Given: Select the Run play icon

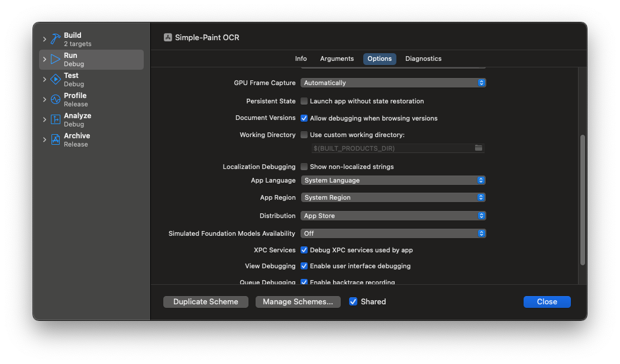Looking at the screenshot, I should tap(55, 60).
